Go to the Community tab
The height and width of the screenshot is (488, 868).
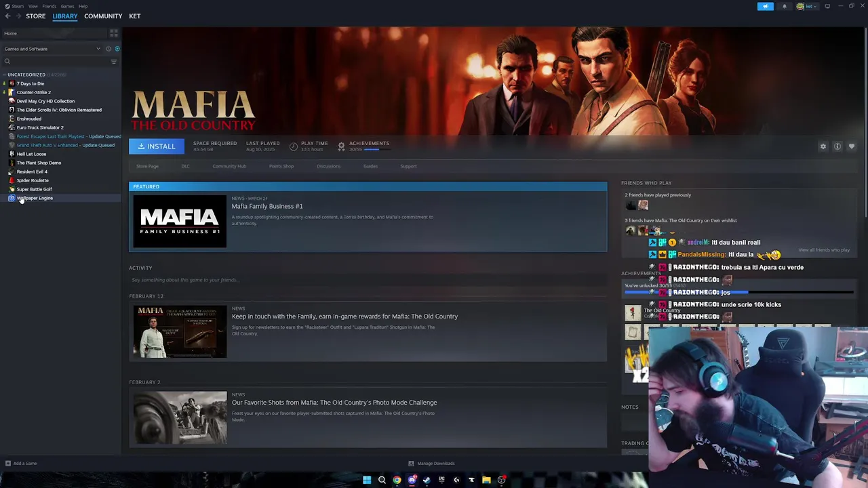[103, 16]
